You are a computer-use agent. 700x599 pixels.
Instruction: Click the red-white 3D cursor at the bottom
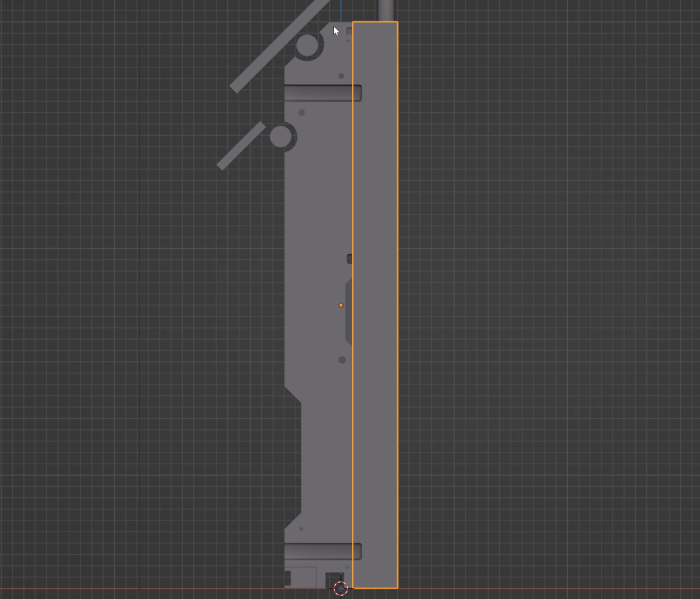(341, 588)
